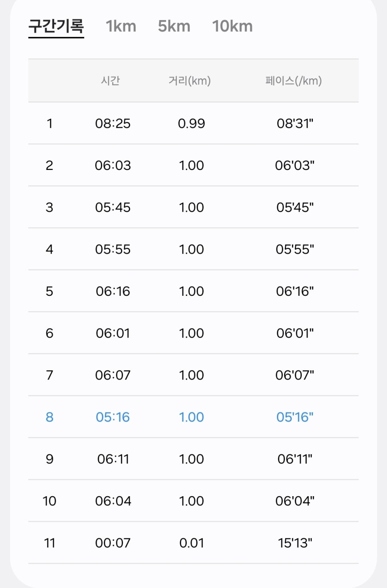Tap the 06:07 time in row 7

pyautogui.click(x=113, y=375)
